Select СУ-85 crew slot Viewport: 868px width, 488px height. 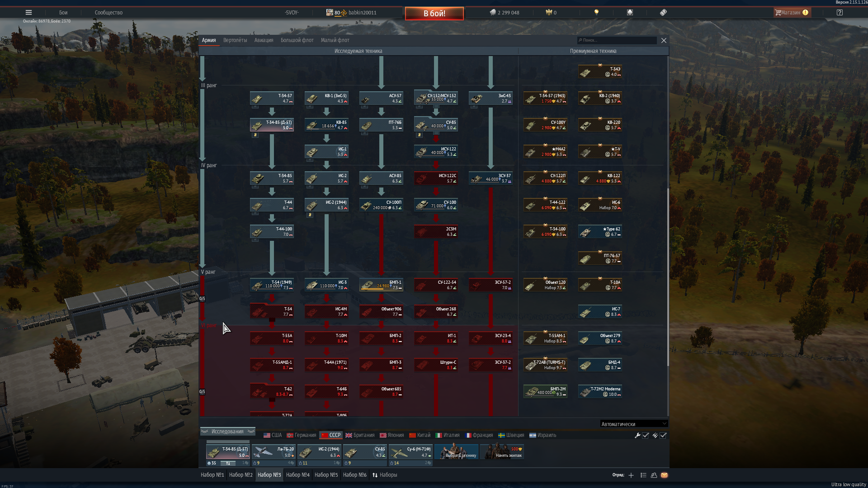coord(365,452)
